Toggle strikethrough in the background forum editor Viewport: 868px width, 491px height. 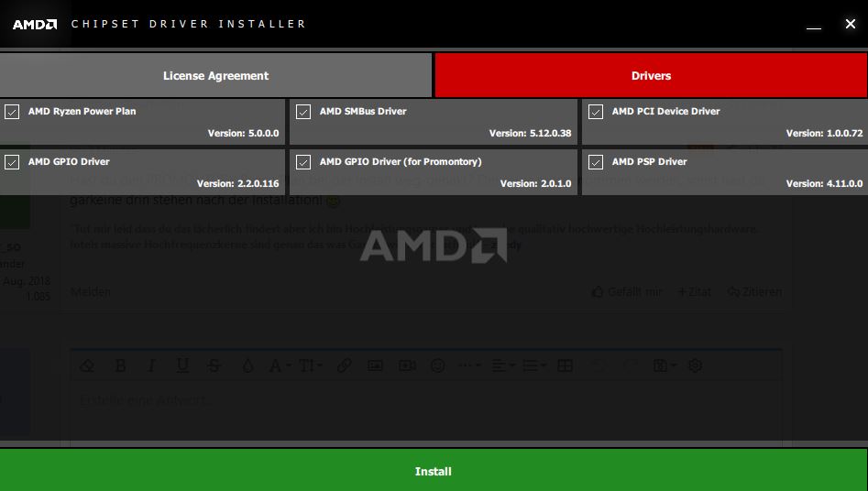tap(214, 366)
